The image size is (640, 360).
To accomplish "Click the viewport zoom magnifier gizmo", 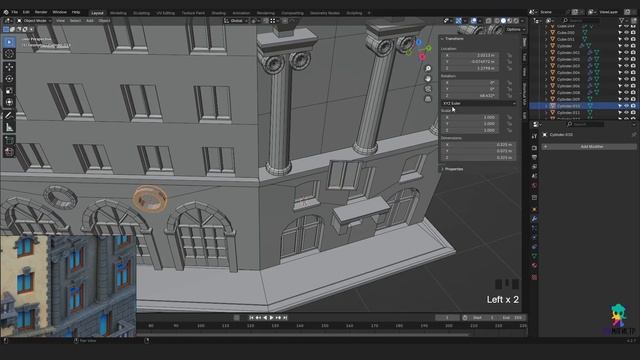I will pos(428,69).
